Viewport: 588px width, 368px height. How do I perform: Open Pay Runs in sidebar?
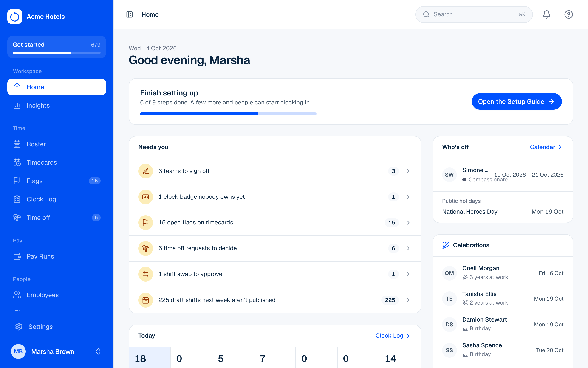(57, 256)
